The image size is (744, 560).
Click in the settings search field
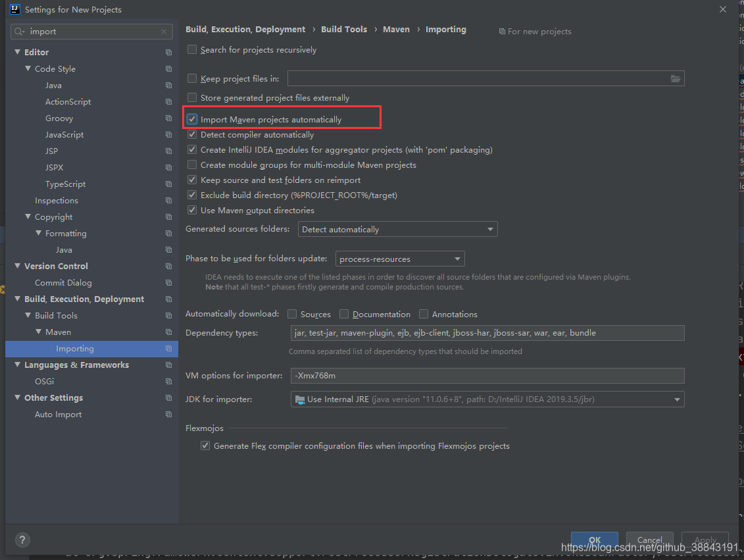(x=91, y=32)
